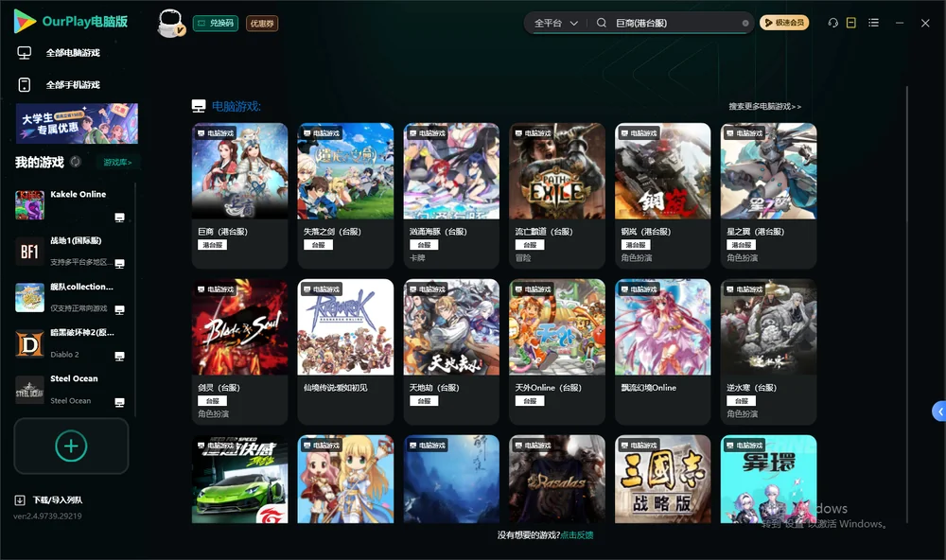This screenshot has height=560, width=946.
Task: Open customer service headset icon
Action: (832, 23)
